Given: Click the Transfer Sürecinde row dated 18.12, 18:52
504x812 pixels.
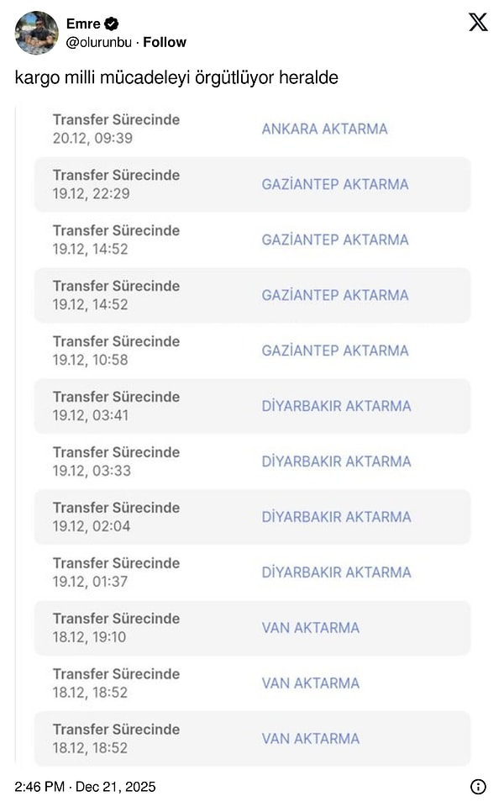Looking at the screenshot, I should 117,681.
